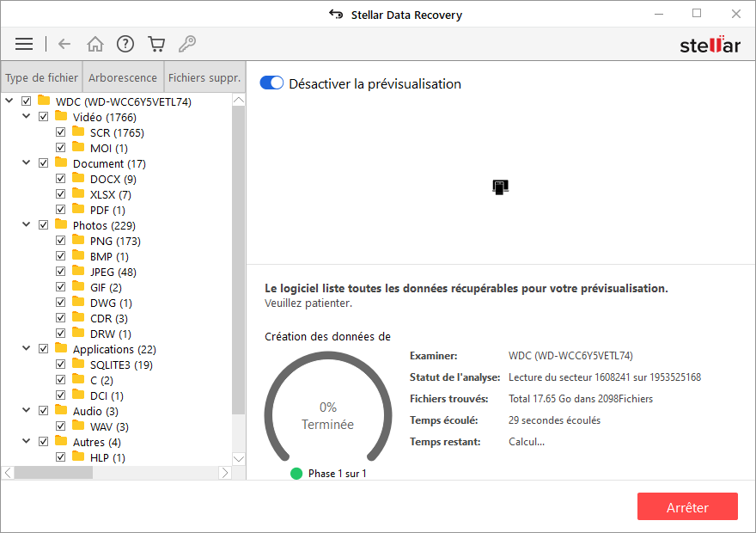The image size is (756, 533).
Task: Click the WDC root drive folder icon
Action: 44,101
